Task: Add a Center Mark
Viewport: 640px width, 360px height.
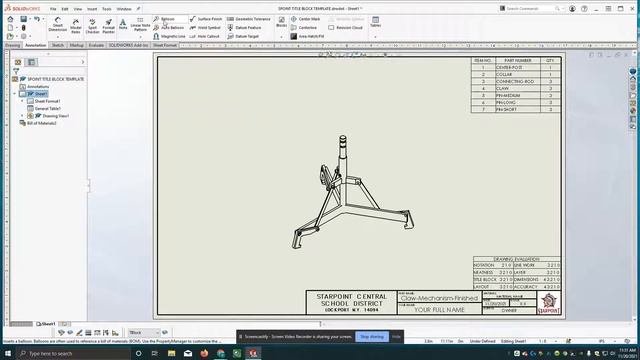Action: (x=305, y=19)
